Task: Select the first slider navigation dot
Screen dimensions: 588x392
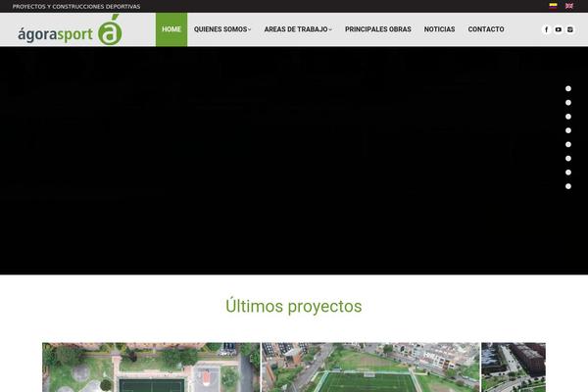Action: (568, 88)
